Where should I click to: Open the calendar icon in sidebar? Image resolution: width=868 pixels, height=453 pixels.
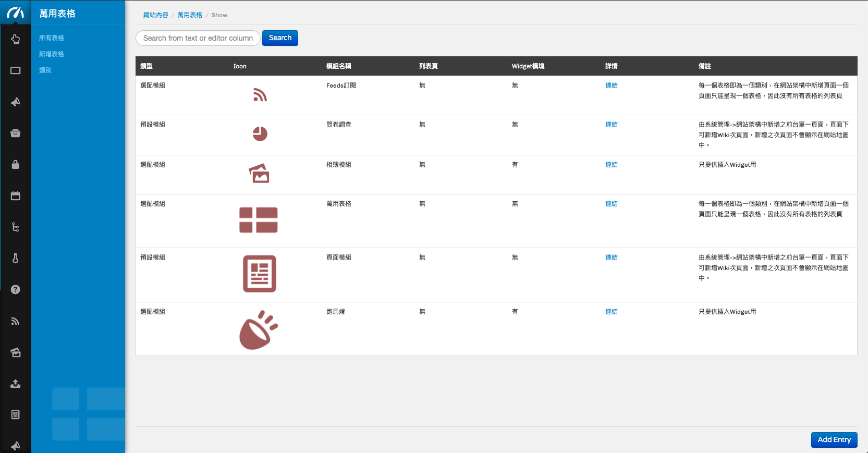pos(16,196)
